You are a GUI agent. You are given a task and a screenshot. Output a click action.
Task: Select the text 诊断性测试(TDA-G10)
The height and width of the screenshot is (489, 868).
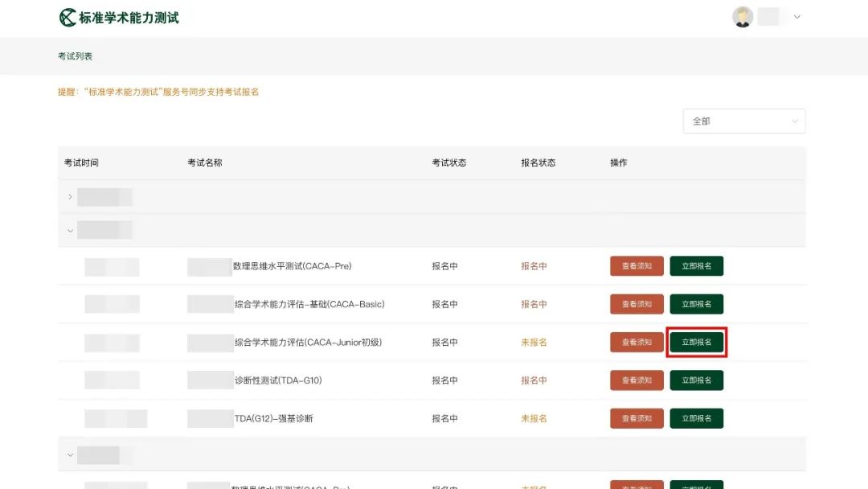(x=278, y=380)
